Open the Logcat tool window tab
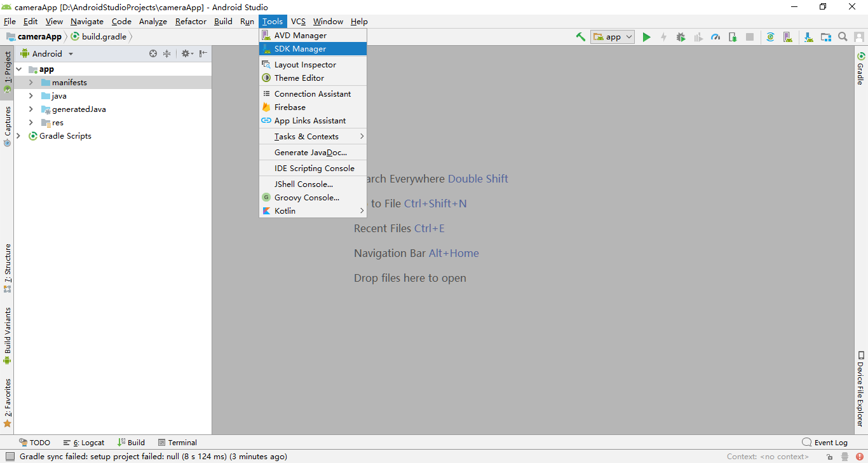This screenshot has width=868, height=463. click(84, 443)
